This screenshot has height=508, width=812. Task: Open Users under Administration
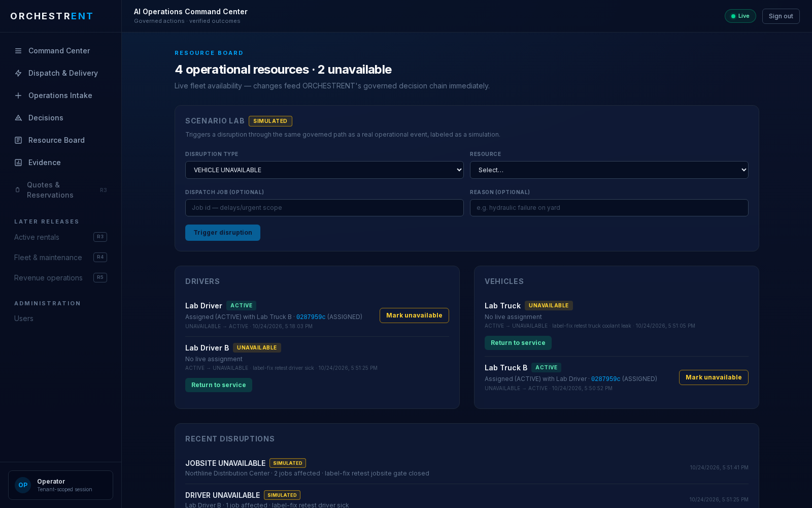point(24,319)
